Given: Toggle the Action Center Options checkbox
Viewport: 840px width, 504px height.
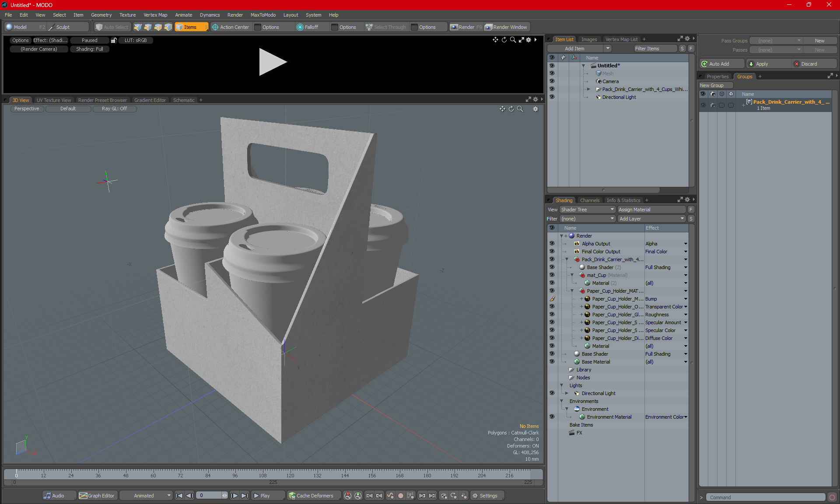Looking at the screenshot, I should pyautogui.click(x=258, y=27).
